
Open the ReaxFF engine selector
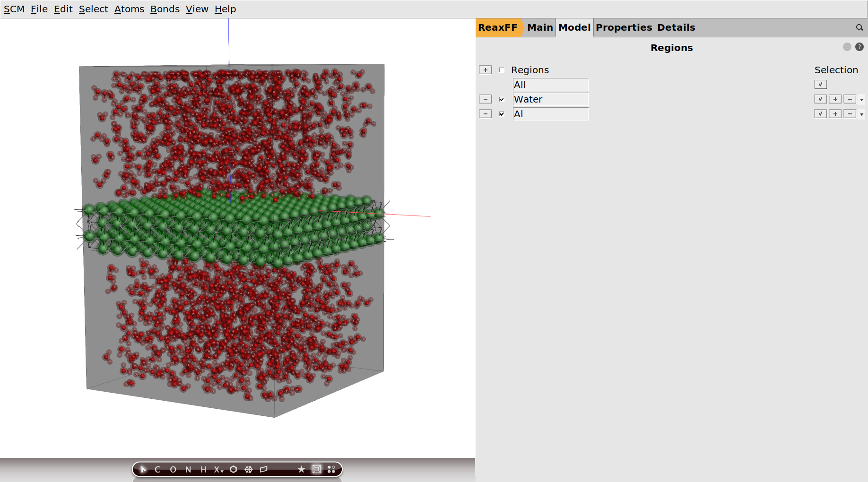pos(498,27)
